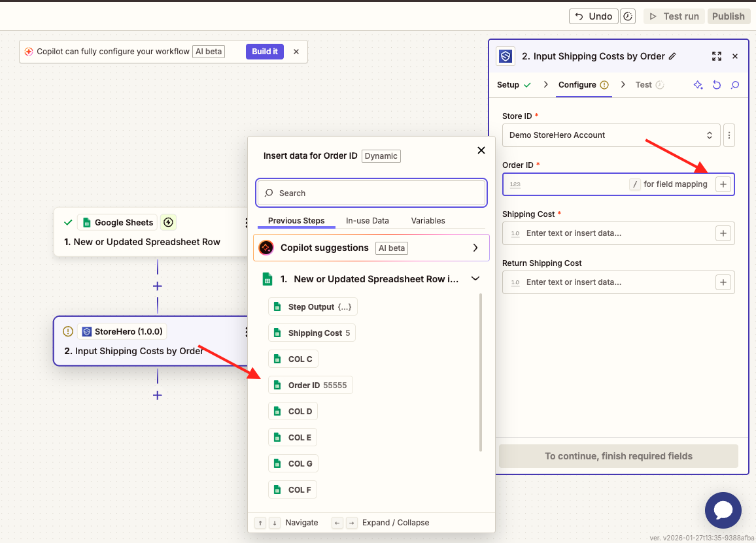This screenshot has width=756, height=543.
Task: Switch to Variables tab
Action: pos(428,221)
